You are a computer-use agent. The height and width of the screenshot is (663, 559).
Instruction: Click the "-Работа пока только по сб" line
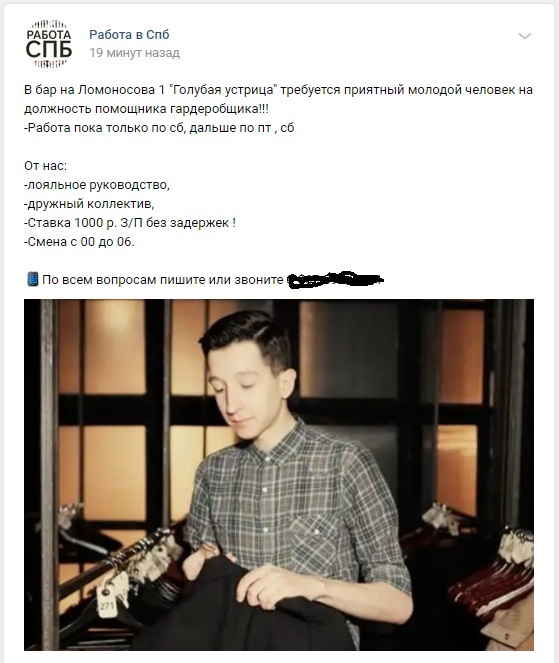pos(159,128)
